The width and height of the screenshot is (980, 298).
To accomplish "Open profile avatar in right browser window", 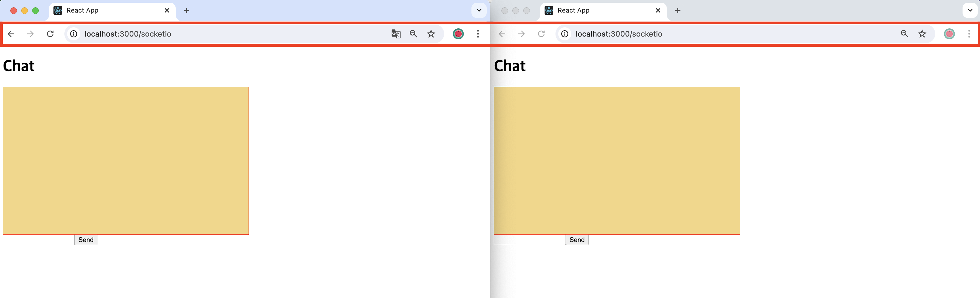I will coord(949,34).
